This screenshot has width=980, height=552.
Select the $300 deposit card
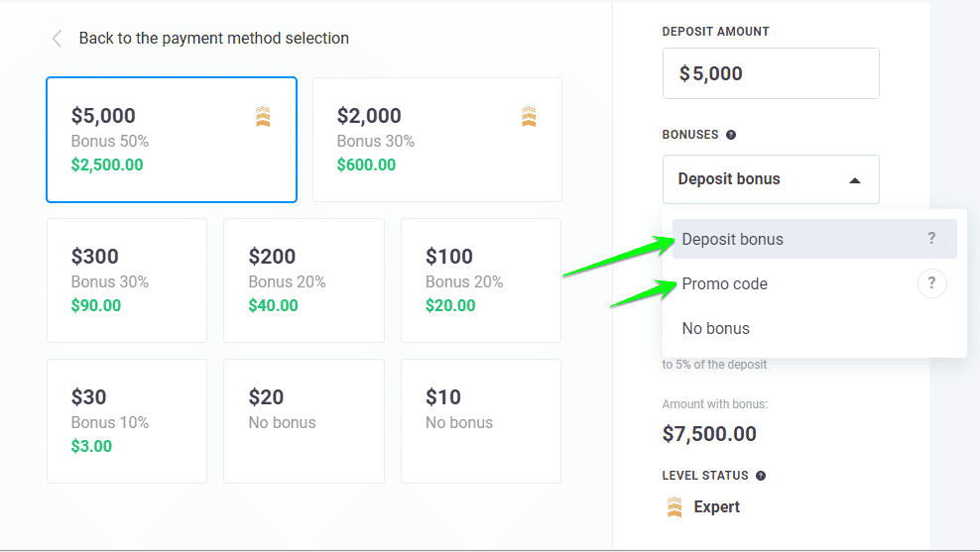pos(127,280)
